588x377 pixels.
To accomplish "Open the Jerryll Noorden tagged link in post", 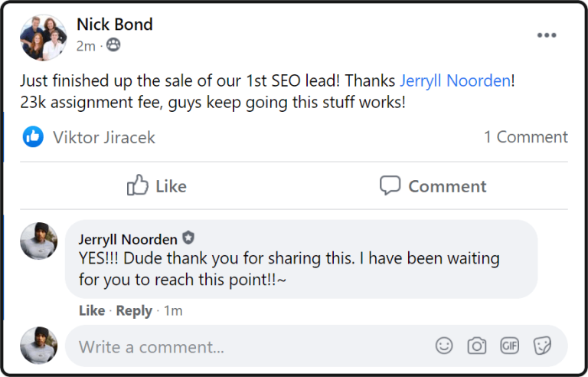I will click(x=455, y=80).
